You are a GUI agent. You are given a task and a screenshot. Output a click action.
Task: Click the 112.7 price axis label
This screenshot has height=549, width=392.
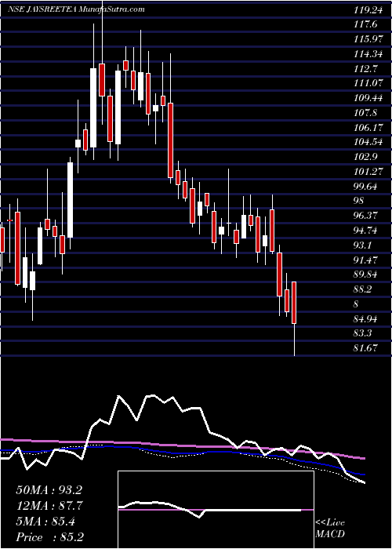tap(366, 69)
